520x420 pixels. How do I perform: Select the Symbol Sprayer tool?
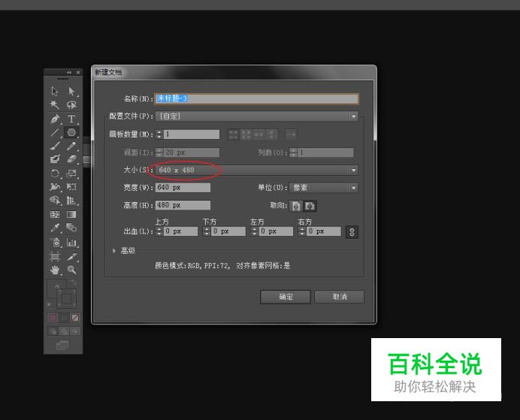pyautogui.click(x=55, y=243)
